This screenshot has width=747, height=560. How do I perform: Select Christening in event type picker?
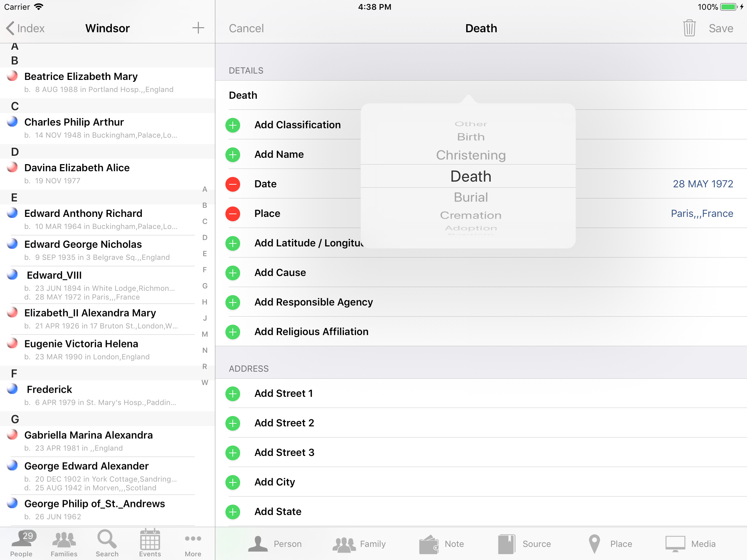471,155
